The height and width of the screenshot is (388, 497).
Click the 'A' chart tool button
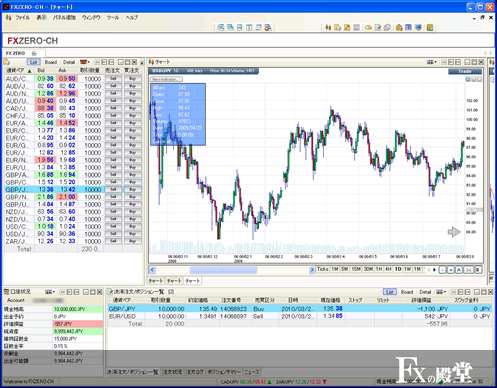[x=459, y=270]
